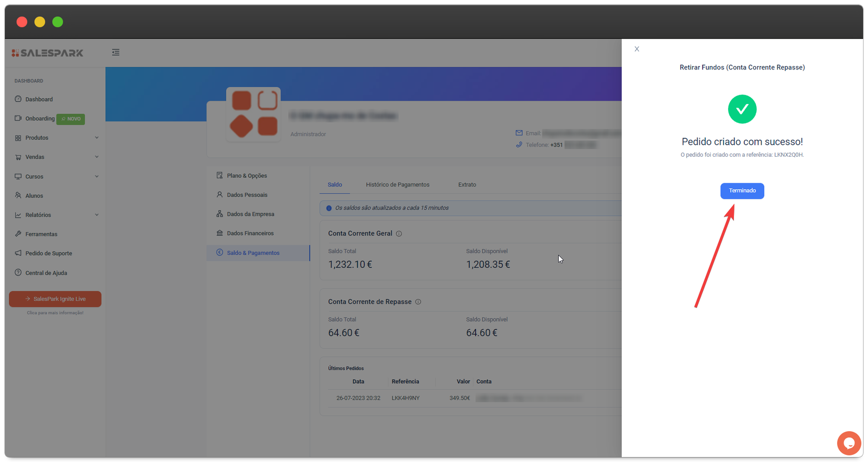
Task: Expand the Vendas menu chevron
Action: 97,157
